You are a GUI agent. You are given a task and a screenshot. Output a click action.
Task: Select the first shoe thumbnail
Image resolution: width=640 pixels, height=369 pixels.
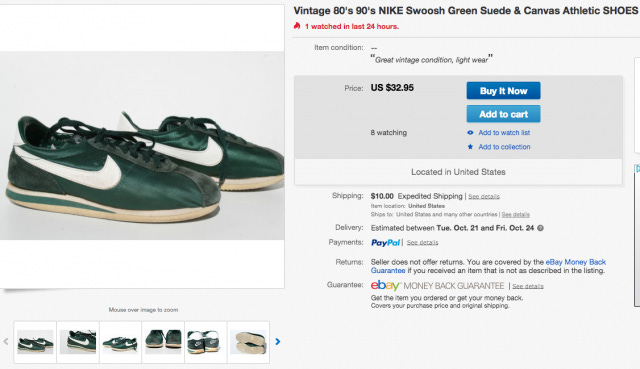pos(35,342)
